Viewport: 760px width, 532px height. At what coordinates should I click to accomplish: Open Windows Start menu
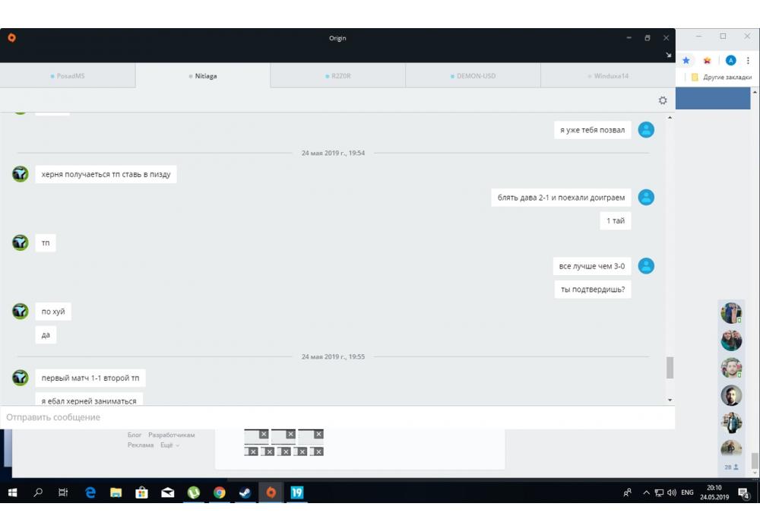(x=13, y=492)
